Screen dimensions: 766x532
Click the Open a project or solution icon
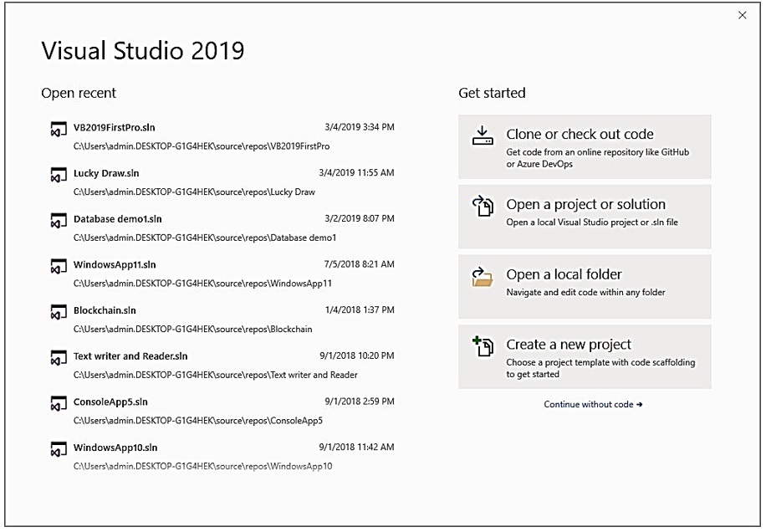pos(483,206)
